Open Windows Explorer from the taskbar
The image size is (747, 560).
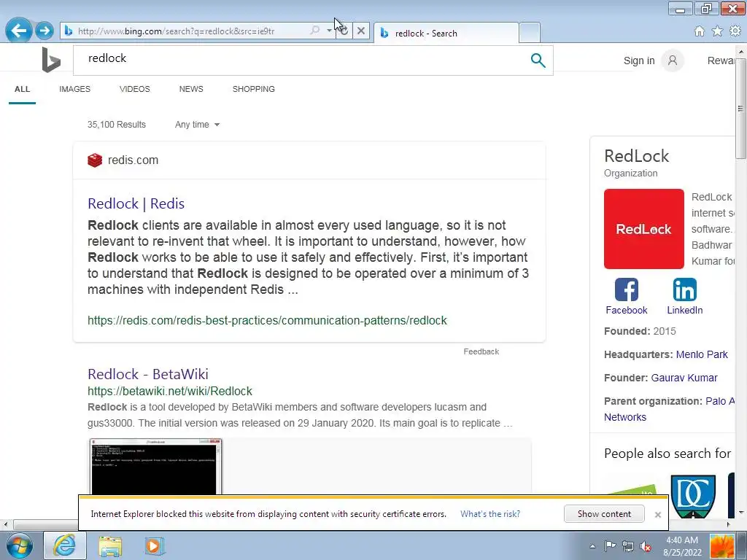[x=110, y=545]
